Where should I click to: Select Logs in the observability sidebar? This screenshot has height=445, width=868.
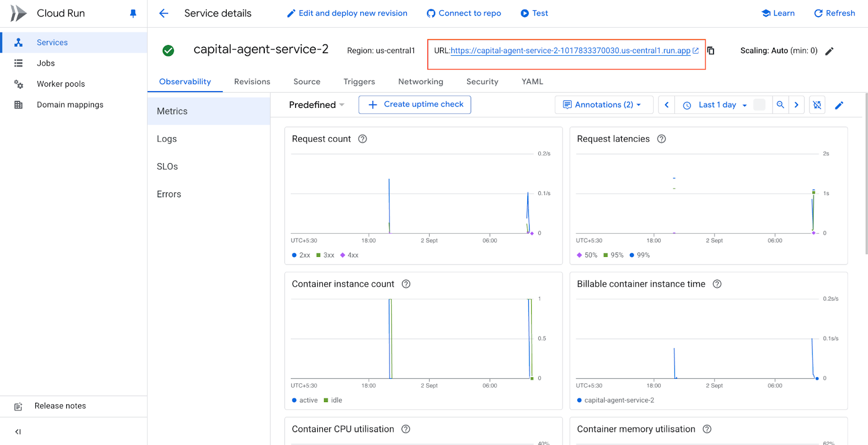click(x=167, y=139)
